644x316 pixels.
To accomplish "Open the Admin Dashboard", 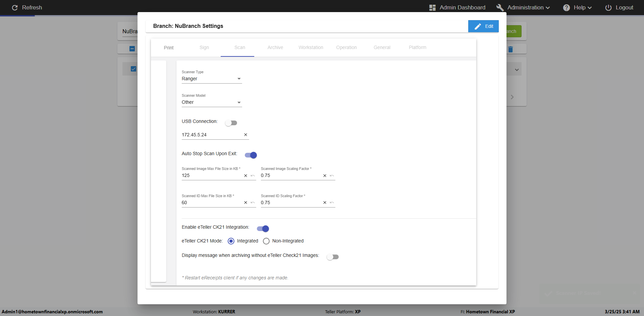I will pos(457,7).
